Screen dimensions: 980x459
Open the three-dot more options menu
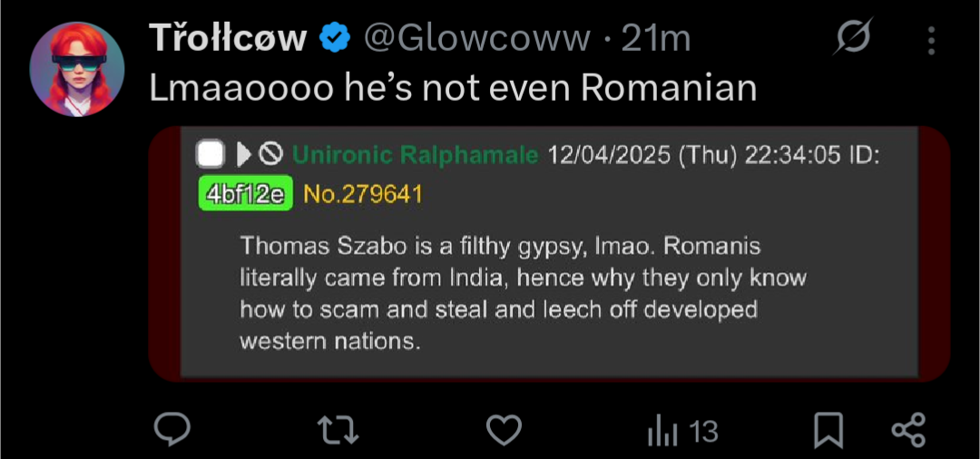932,40
